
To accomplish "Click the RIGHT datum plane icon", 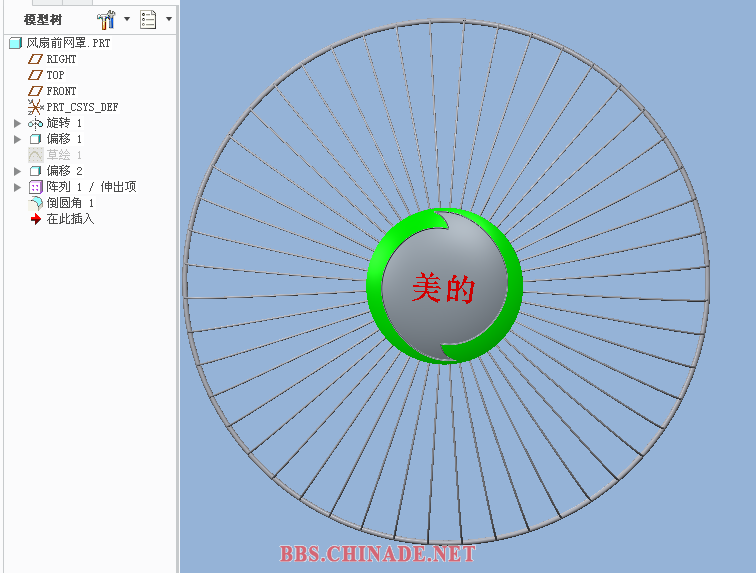I will [35, 59].
